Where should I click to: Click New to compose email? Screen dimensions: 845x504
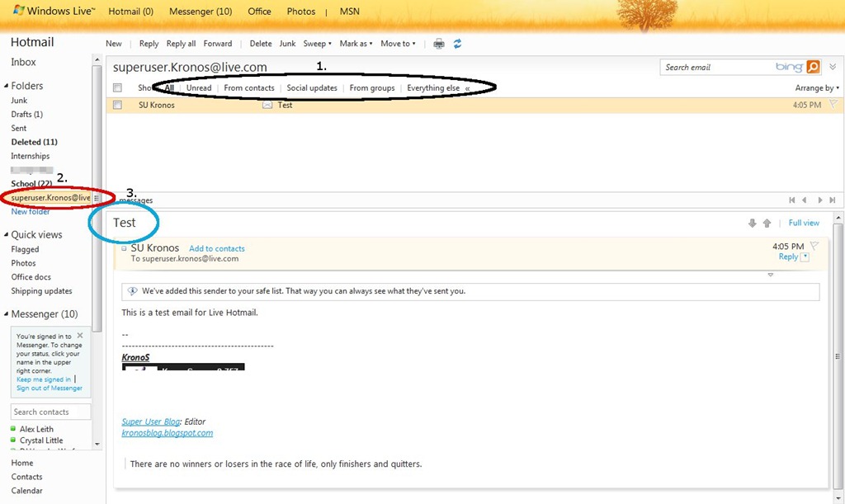pos(114,44)
